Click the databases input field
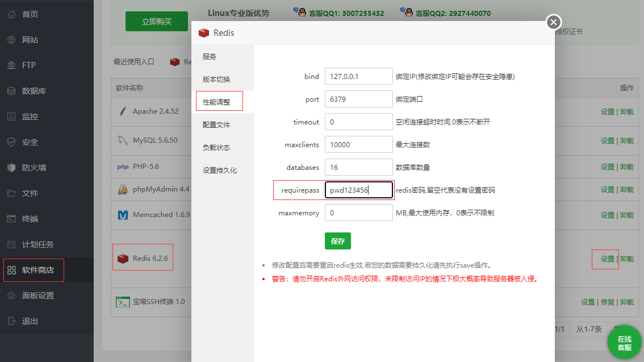The width and height of the screenshot is (644, 362). [x=358, y=167]
